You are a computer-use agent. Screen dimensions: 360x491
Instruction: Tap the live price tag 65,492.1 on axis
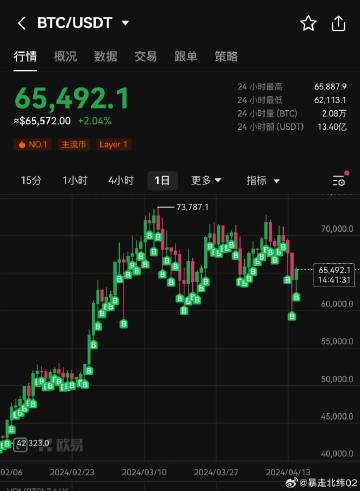(334, 275)
